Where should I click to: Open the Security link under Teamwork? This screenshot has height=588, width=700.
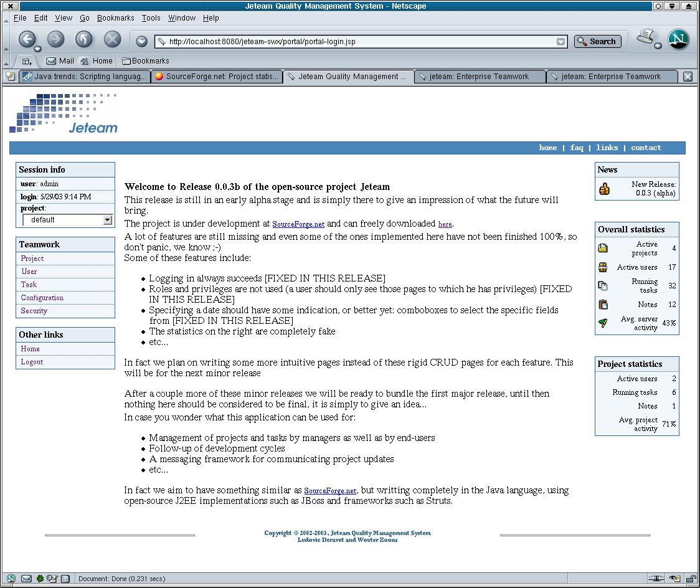point(34,311)
